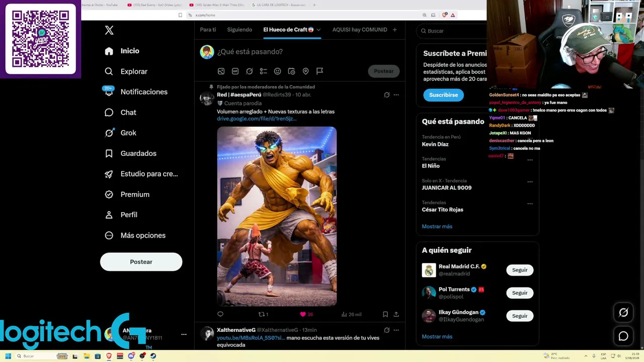Click the flag icon in the composer toolbar
Image resolution: width=644 pixels, height=362 pixels.
click(319, 71)
